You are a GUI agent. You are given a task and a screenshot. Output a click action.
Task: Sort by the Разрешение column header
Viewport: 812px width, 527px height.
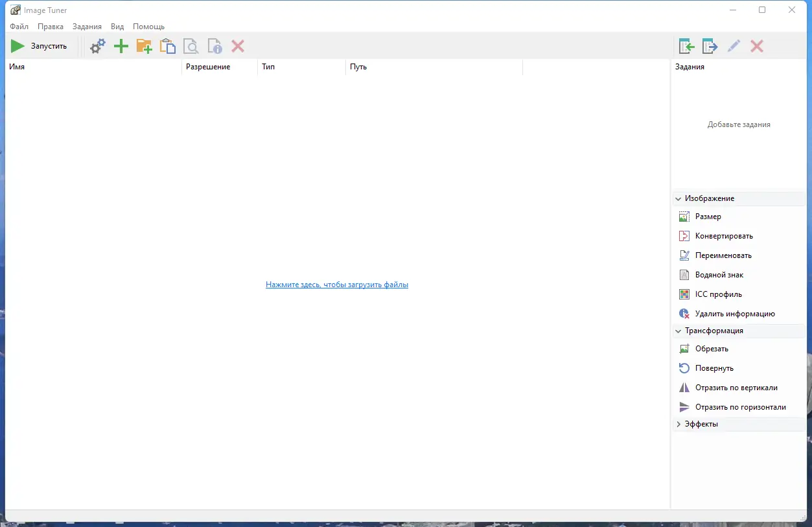pyautogui.click(x=220, y=67)
